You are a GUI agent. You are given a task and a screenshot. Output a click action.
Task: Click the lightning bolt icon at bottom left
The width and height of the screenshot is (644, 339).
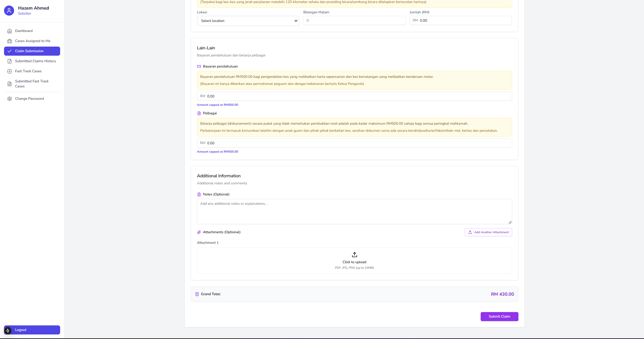pos(8,330)
